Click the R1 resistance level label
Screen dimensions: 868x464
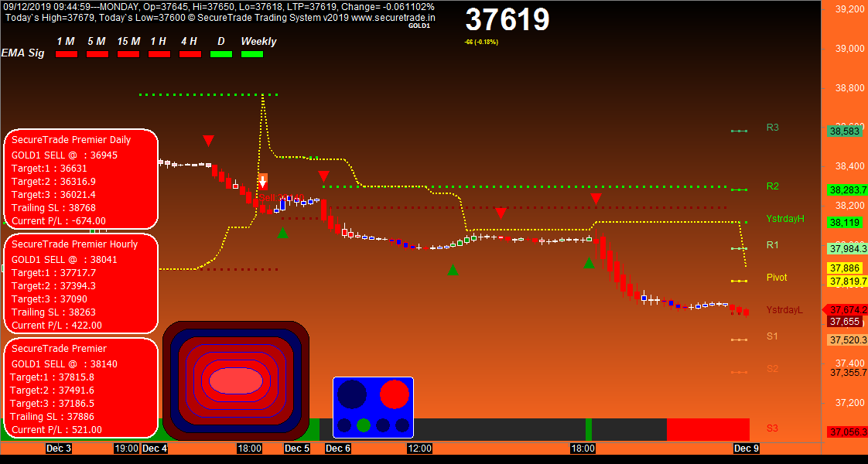click(x=773, y=245)
